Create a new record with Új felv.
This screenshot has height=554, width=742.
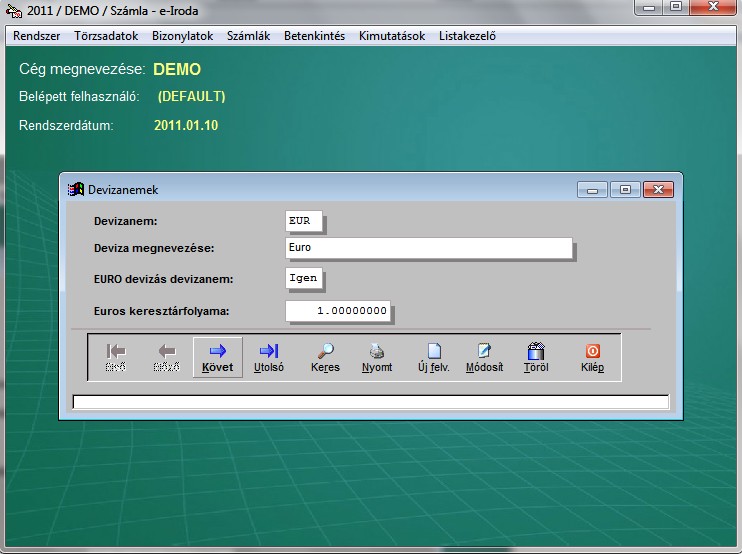pos(433,357)
